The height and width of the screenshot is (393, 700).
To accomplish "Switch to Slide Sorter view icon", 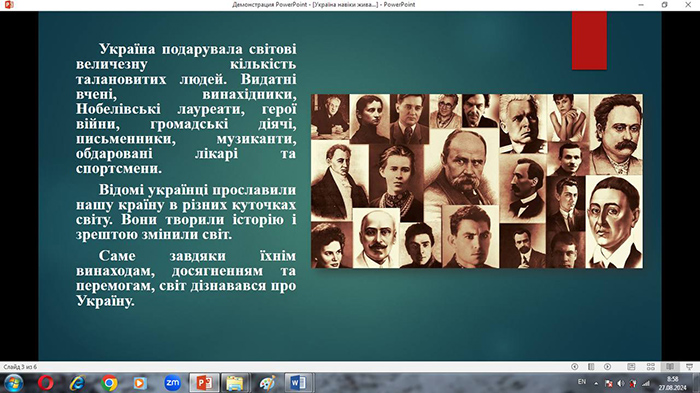I will (x=650, y=367).
